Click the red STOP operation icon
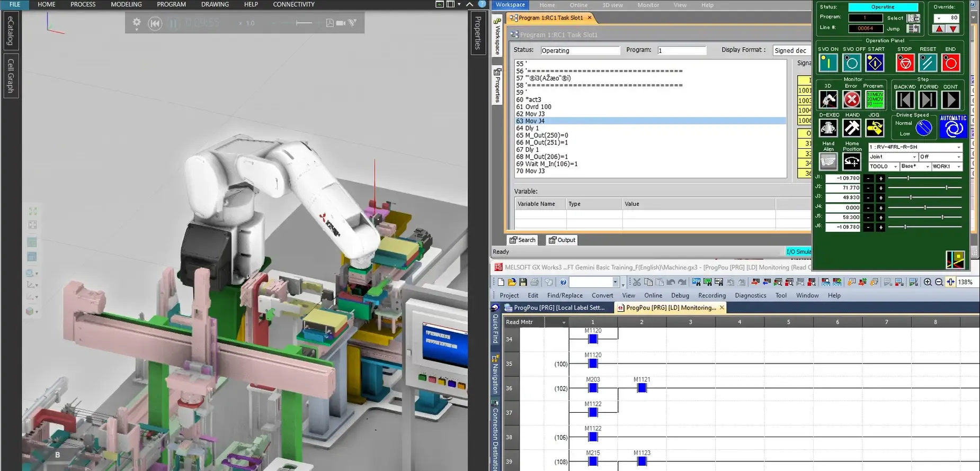 [905, 63]
